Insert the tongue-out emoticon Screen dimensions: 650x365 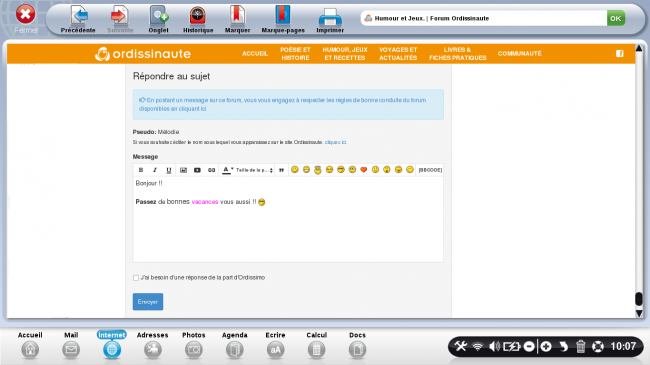tap(398, 170)
